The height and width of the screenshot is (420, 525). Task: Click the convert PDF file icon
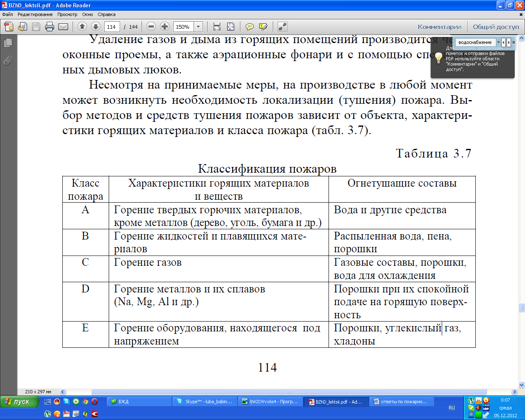[x=22, y=27]
